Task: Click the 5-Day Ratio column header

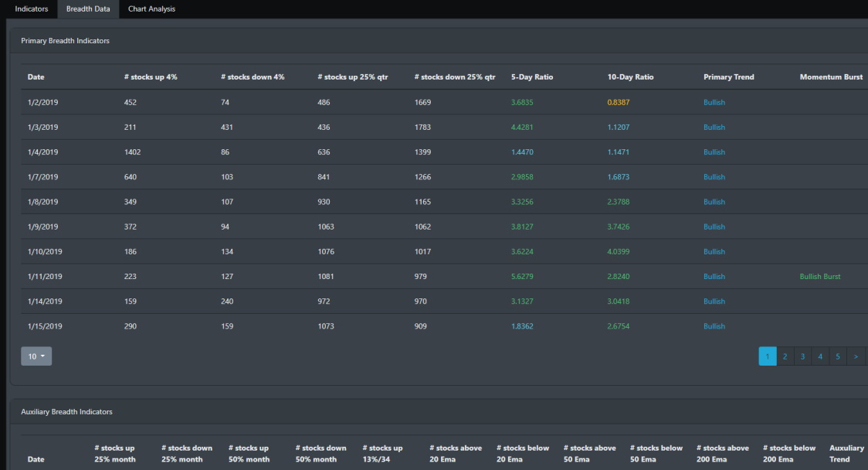Action: coord(532,77)
